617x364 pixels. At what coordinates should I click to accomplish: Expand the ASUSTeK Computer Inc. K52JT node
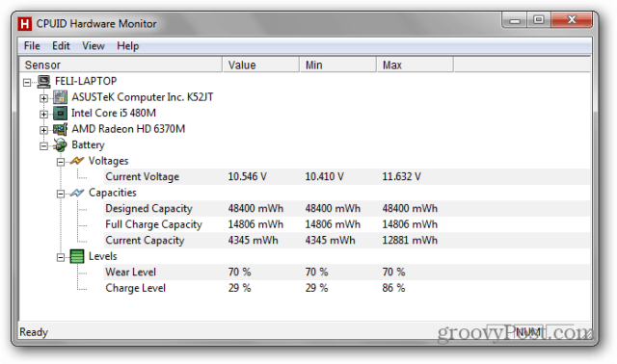point(43,98)
